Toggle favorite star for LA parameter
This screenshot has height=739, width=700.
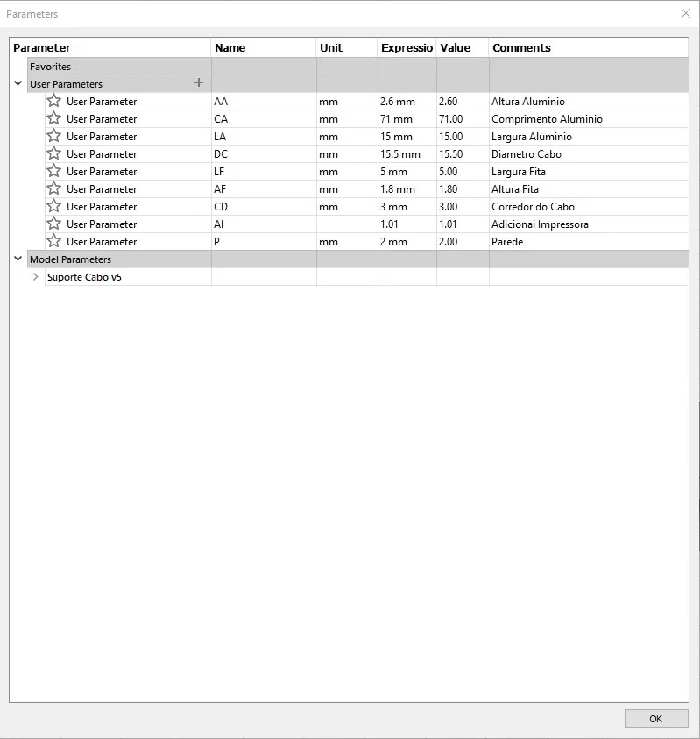(x=53, y=136)
